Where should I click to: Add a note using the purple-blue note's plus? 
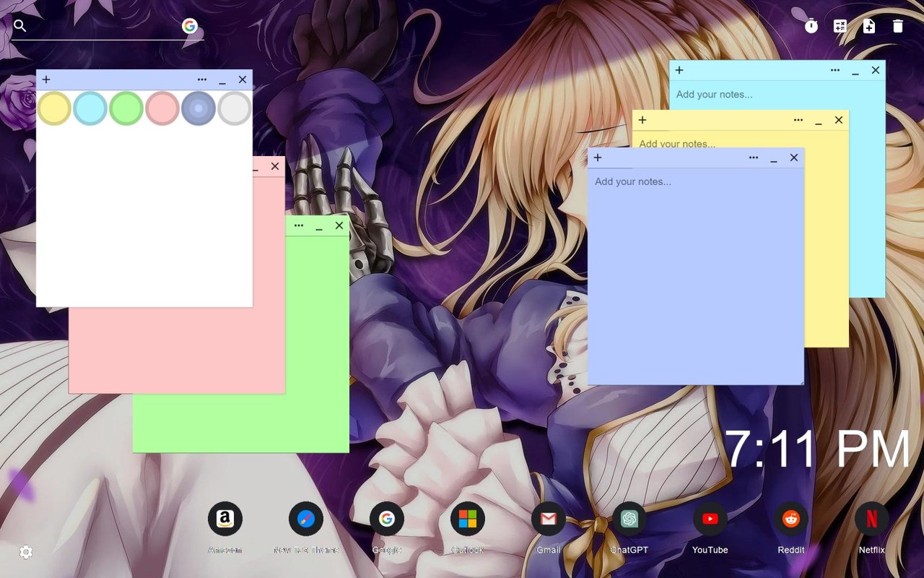(x=598, y=158)
